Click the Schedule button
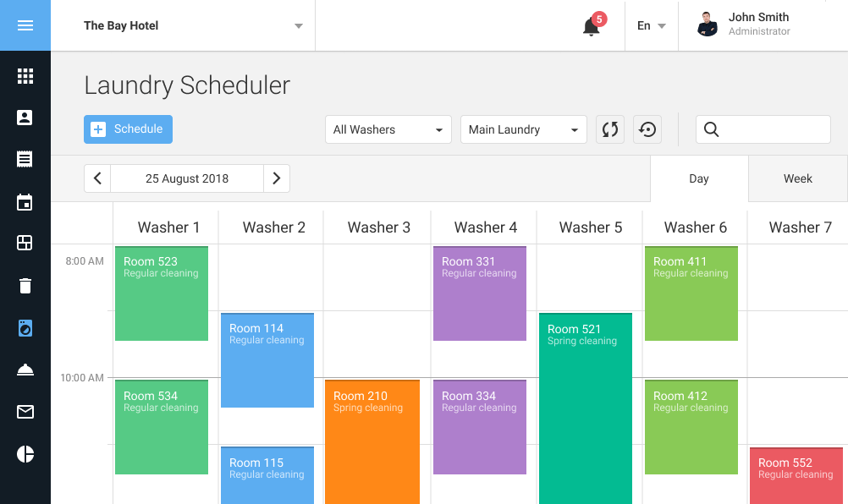Viewport: 848px width, 504px height. [128, 129]
